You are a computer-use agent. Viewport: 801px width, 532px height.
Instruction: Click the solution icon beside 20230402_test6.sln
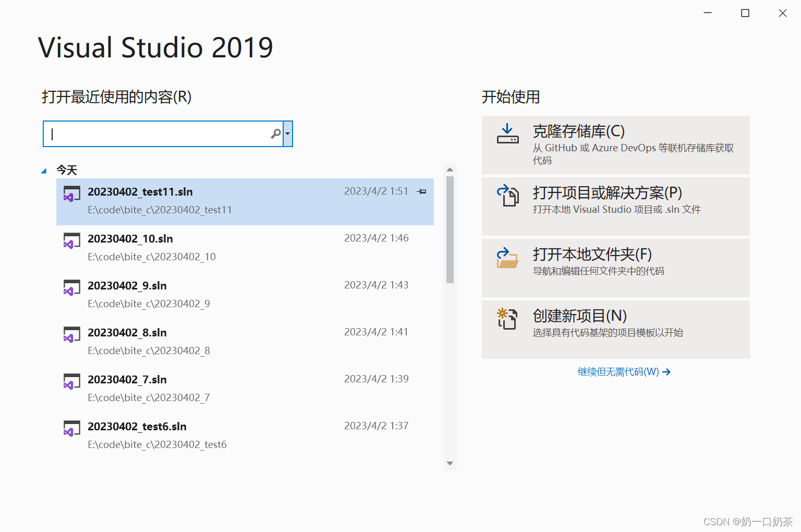click(71, 428)
